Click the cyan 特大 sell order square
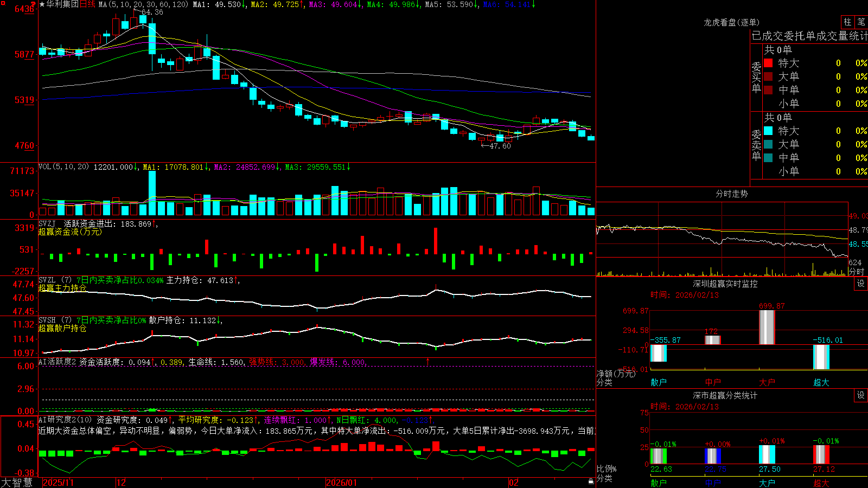Viewport: 868px width, 488px height. point(768,131)
